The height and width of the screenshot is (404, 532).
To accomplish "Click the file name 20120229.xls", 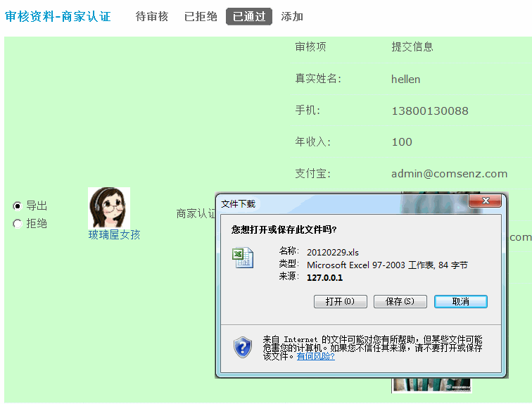I will 332,253.
